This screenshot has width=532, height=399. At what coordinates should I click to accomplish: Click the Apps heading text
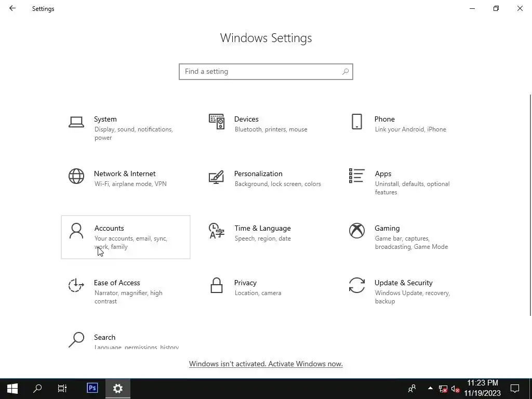(383, 174)
